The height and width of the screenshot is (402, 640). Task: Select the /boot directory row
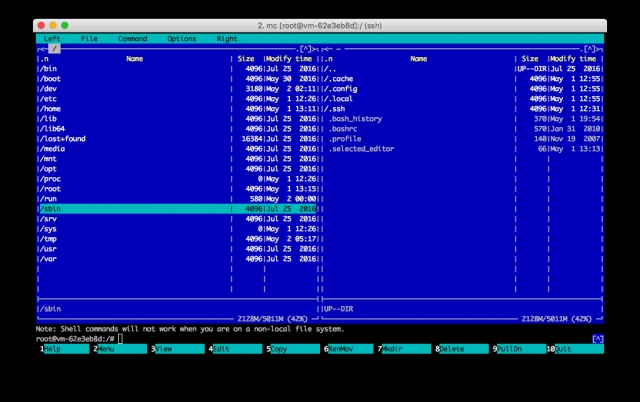[178, 79]
